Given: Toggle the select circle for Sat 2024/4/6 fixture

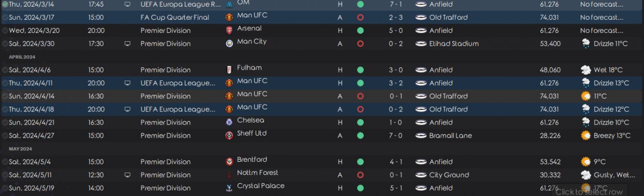Looking at the screenshot, I should click(5, 70).
